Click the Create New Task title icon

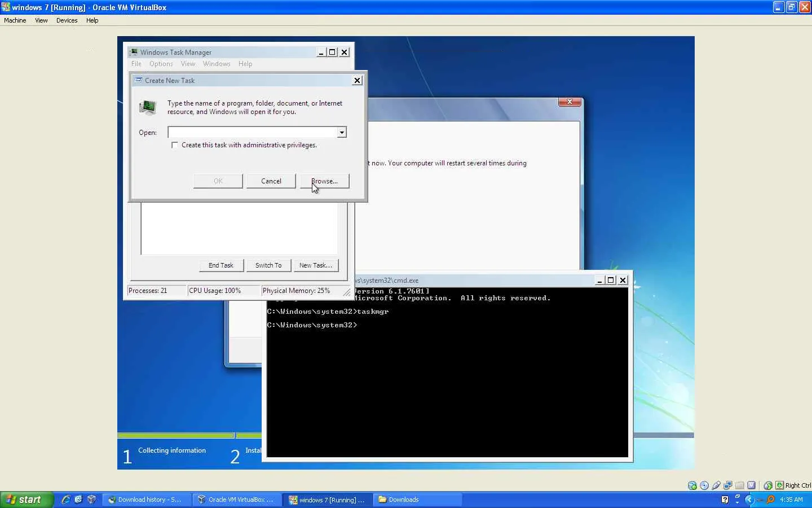pos(138,80)
